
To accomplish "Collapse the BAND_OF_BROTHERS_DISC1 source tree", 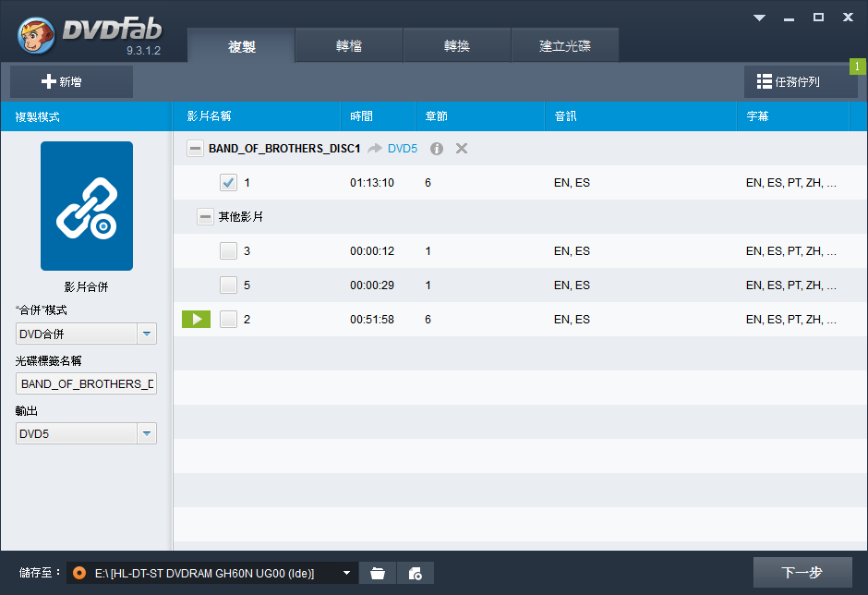I will pos(195,149).
